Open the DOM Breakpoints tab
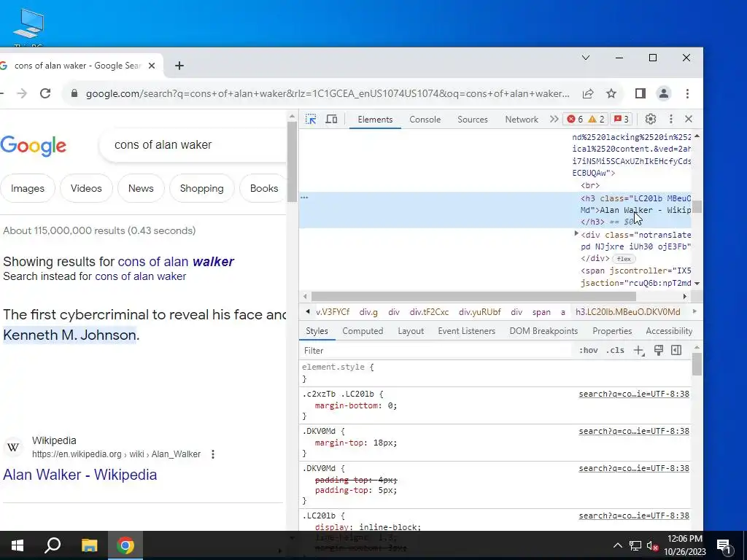Screen dimensions: 747x560 point(543,331)
